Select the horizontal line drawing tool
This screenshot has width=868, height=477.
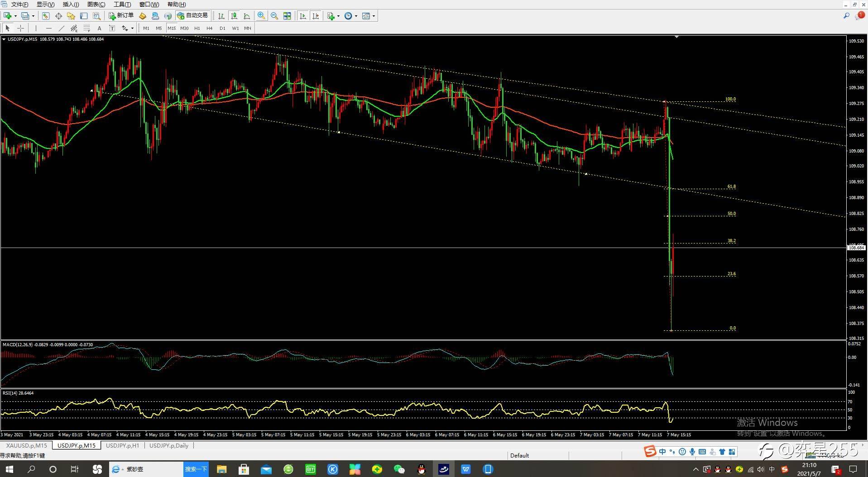pos(49,28)
